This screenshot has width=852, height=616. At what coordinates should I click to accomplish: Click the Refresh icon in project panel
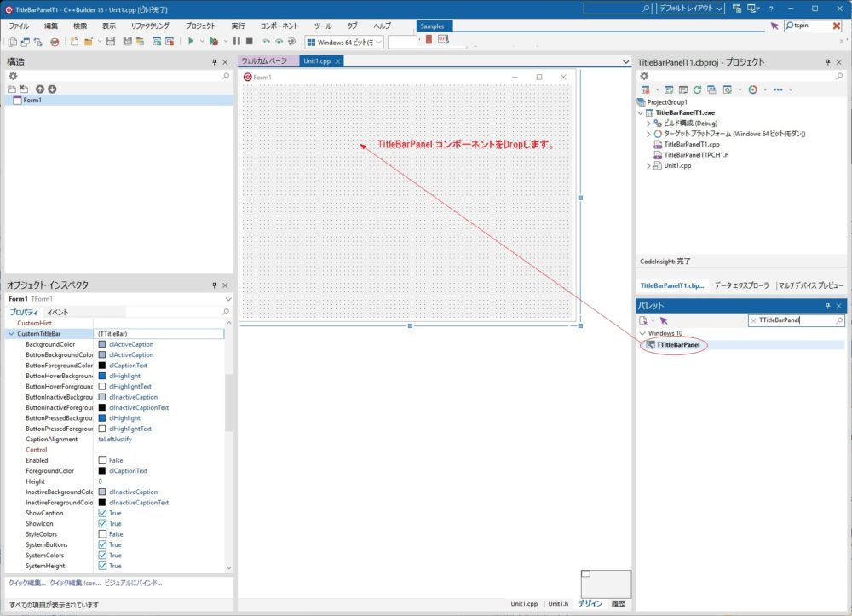(697, 89)
